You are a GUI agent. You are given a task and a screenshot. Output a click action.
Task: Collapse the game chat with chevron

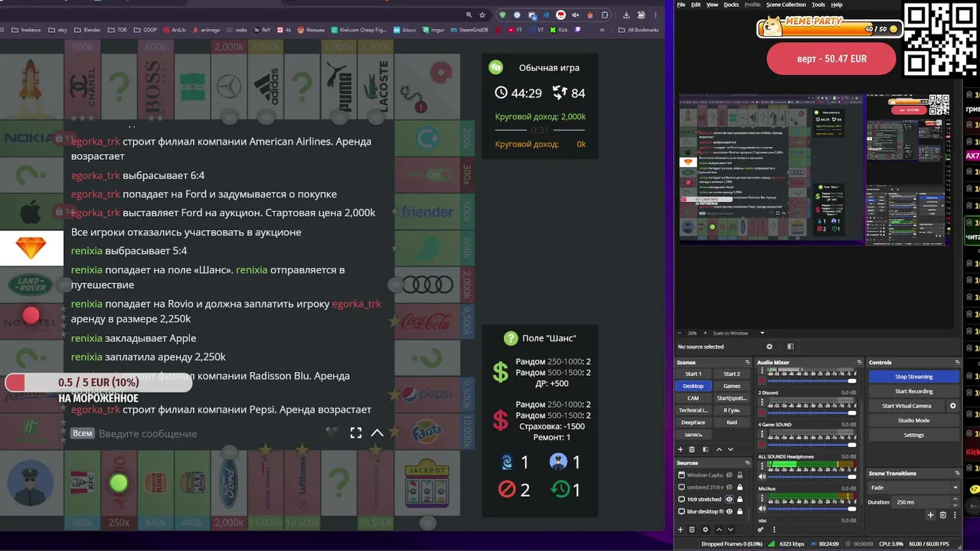[377, 432]
